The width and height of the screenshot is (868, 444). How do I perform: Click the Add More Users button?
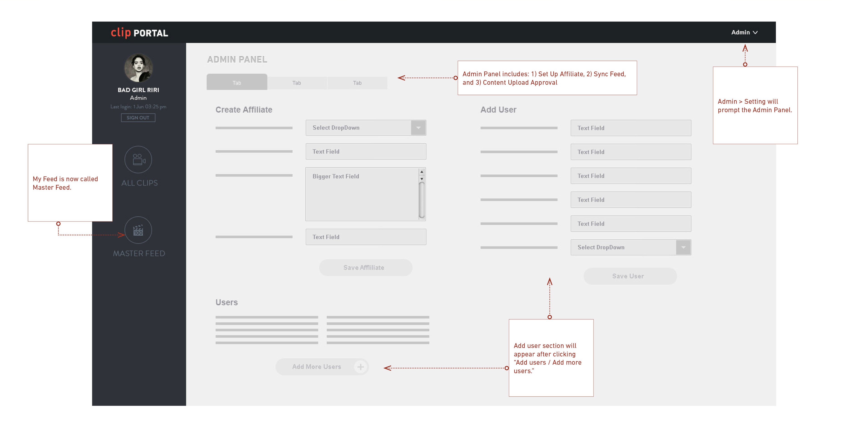pyautogui.click(x=322, y=366)
